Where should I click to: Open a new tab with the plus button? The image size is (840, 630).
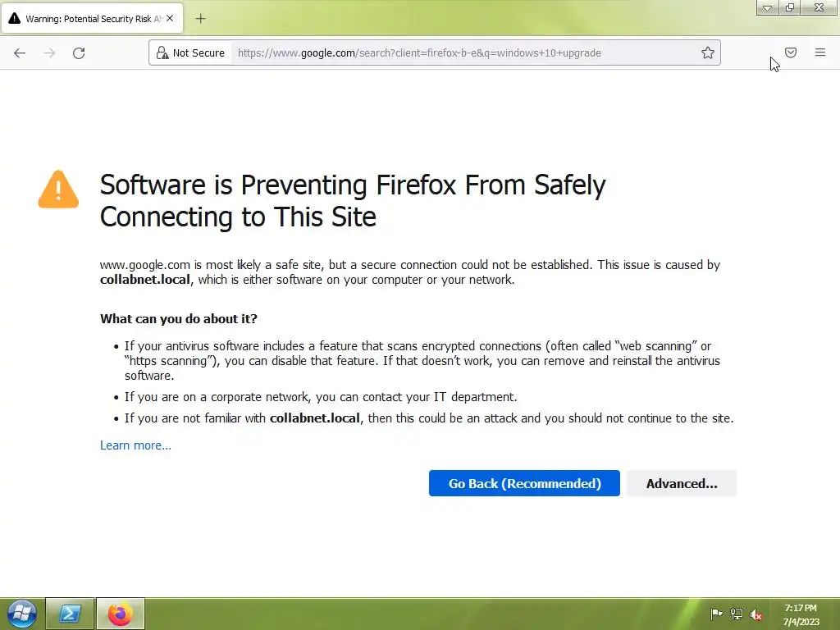click(x=200, y=18)
